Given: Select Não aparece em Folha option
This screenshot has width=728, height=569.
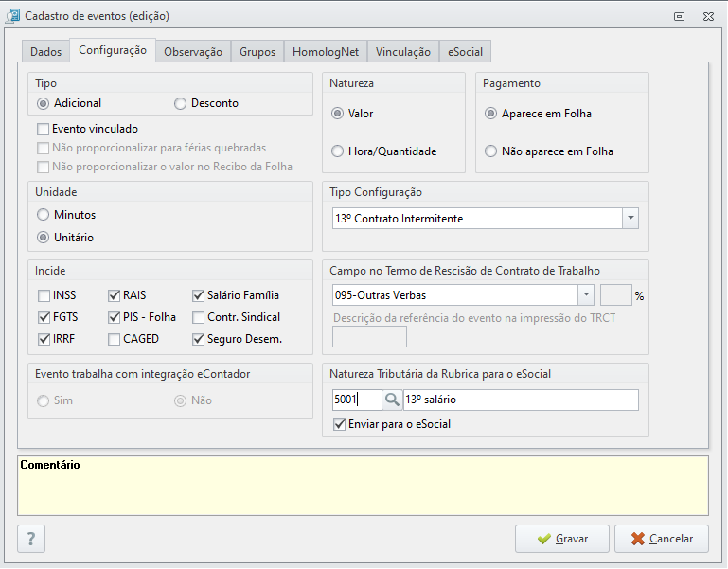Looking at the screenshot, I should [490, 151].
